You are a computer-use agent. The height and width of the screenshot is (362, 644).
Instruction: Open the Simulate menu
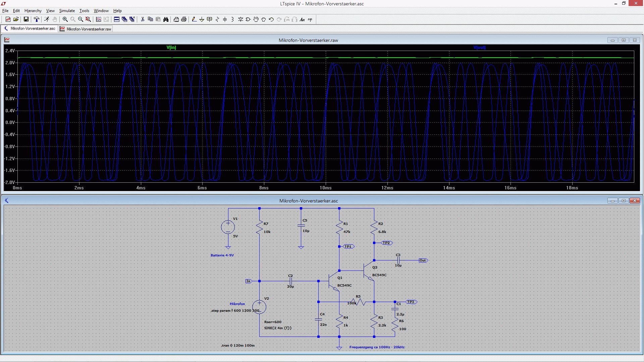(67, 11)
